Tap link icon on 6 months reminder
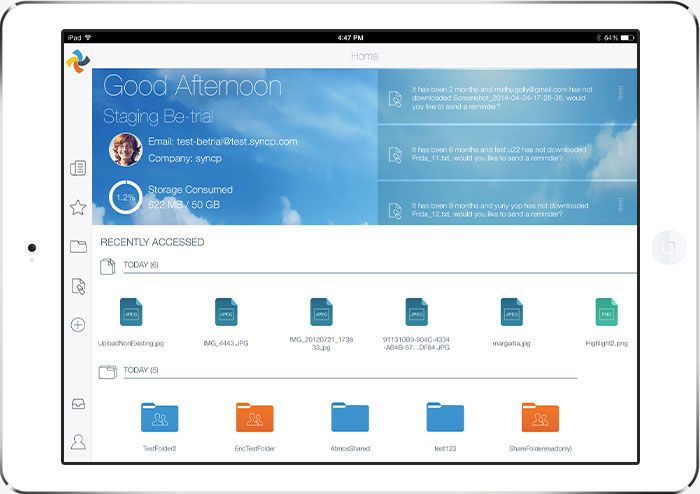 tap(395, 154)
